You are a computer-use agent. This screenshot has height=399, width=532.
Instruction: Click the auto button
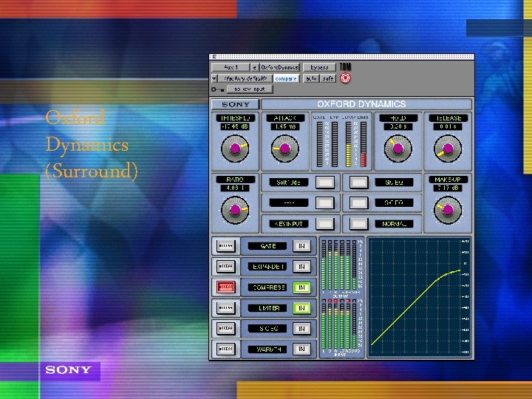click(x=311, y=79)
